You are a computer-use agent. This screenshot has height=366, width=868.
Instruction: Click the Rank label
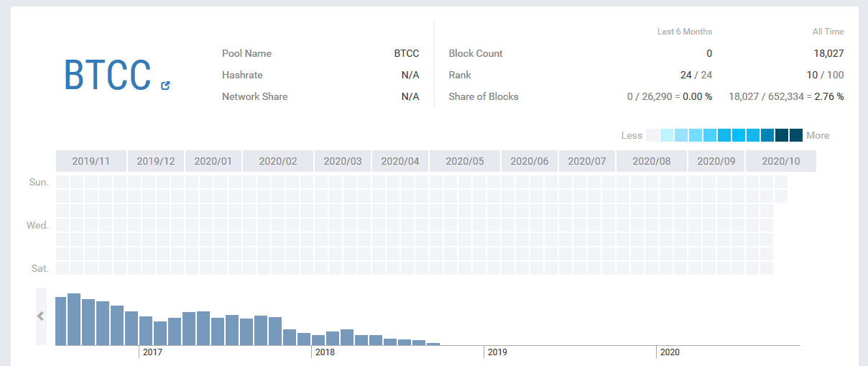coord(460,75)
